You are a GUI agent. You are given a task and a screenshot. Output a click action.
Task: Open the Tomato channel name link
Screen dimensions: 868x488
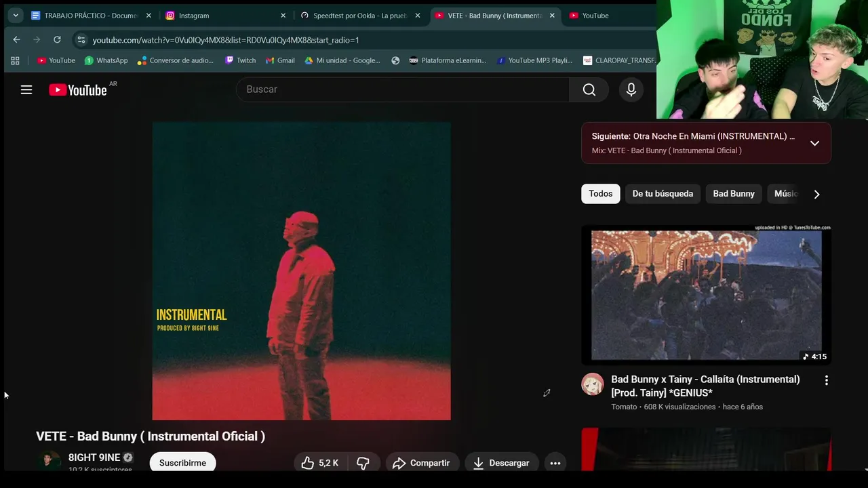point(624,407)
